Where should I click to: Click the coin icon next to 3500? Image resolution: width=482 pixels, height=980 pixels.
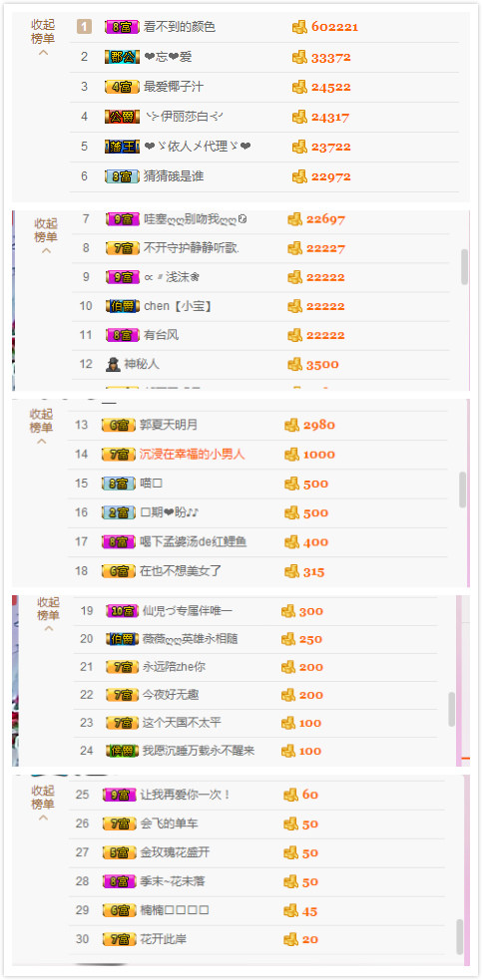(294, 364)
